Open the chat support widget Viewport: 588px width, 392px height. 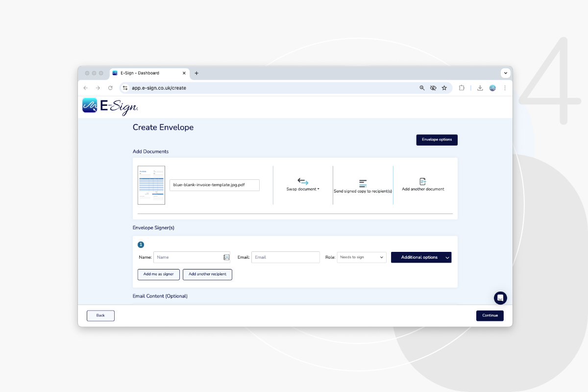click(500, 298)
